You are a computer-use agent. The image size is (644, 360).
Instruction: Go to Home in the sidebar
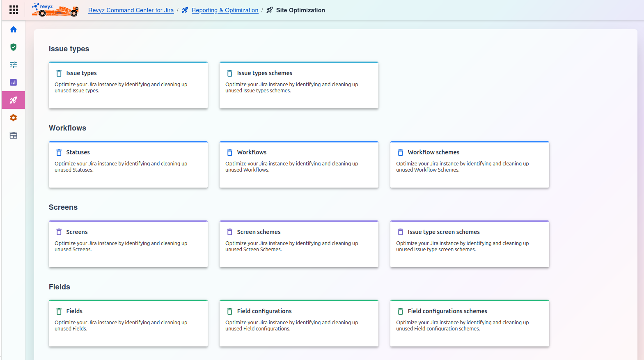14,30
